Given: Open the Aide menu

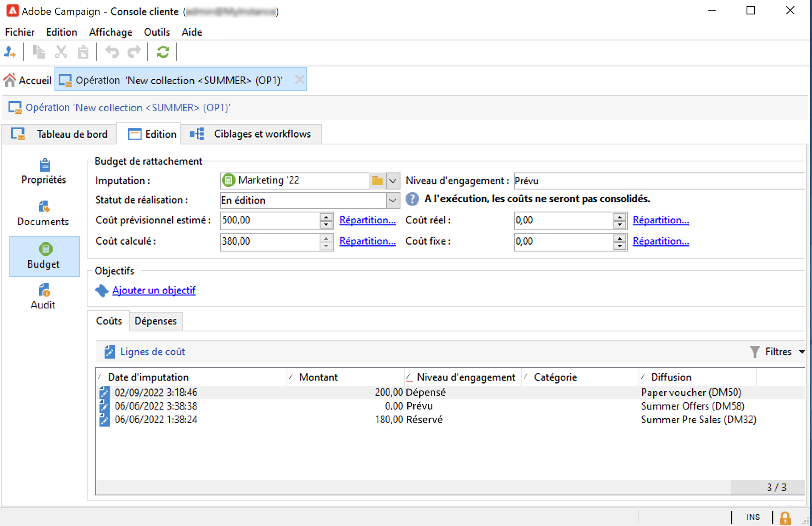Looking at the screenshot, I should point(192,32).
